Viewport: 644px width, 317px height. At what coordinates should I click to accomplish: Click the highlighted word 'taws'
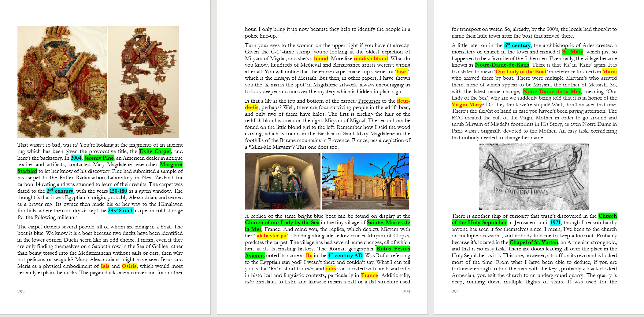(402, 71)
